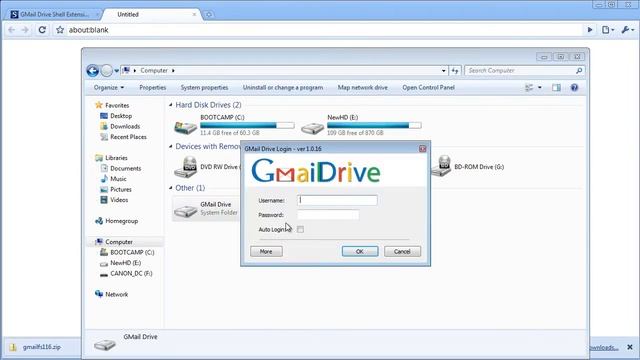Click Open Control Panel
This screenshot has height=360, width=640.
click(429, 87)
